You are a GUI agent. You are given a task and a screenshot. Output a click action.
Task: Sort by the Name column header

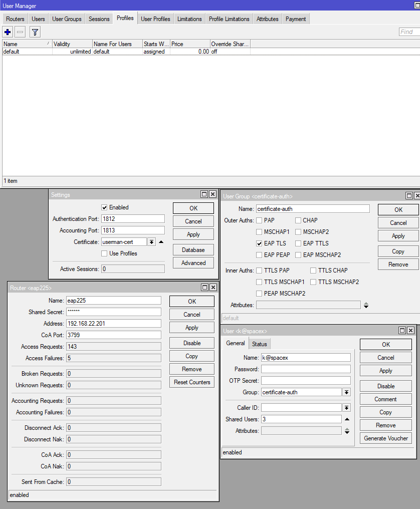click(27, 44)
